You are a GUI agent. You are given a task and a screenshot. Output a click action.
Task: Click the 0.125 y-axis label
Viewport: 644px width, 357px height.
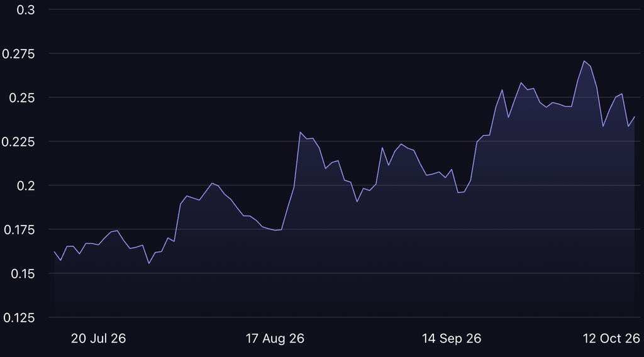coord(19,317)
